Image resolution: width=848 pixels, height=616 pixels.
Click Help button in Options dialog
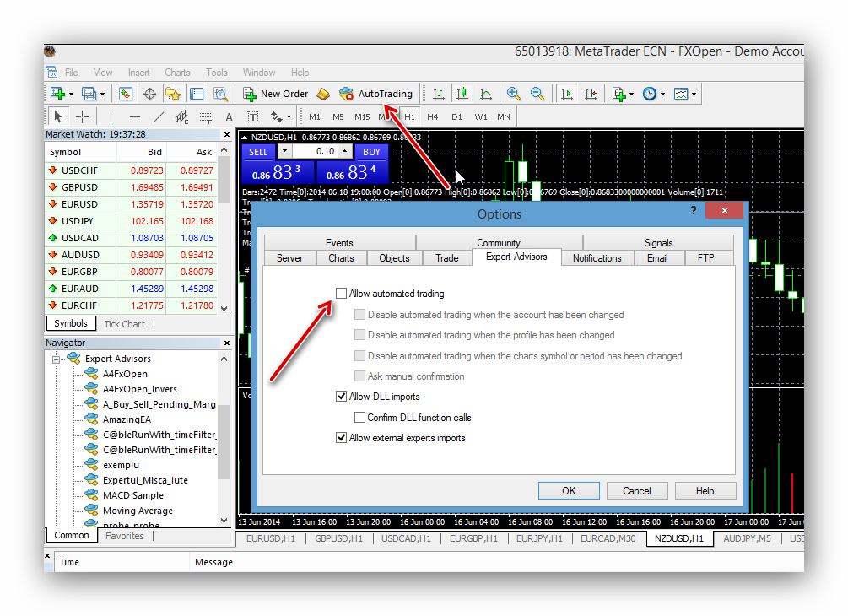(x=705, y=491)
